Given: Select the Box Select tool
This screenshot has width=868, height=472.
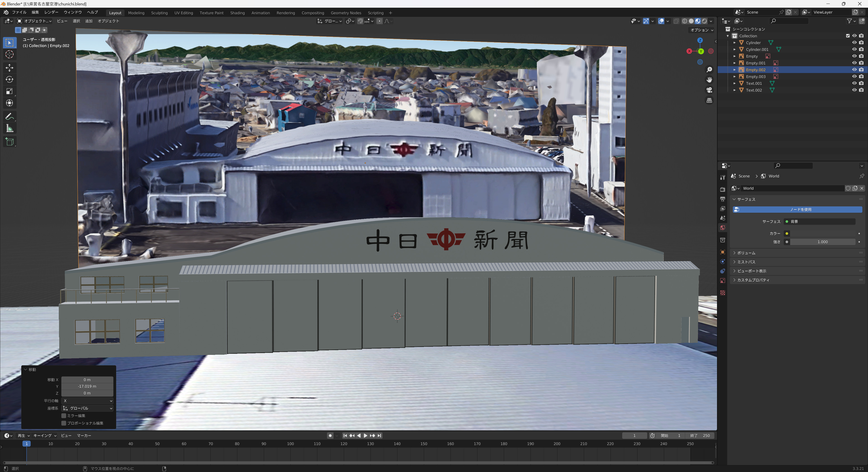Looking at the screenshot, I should (x=9, y=43).
